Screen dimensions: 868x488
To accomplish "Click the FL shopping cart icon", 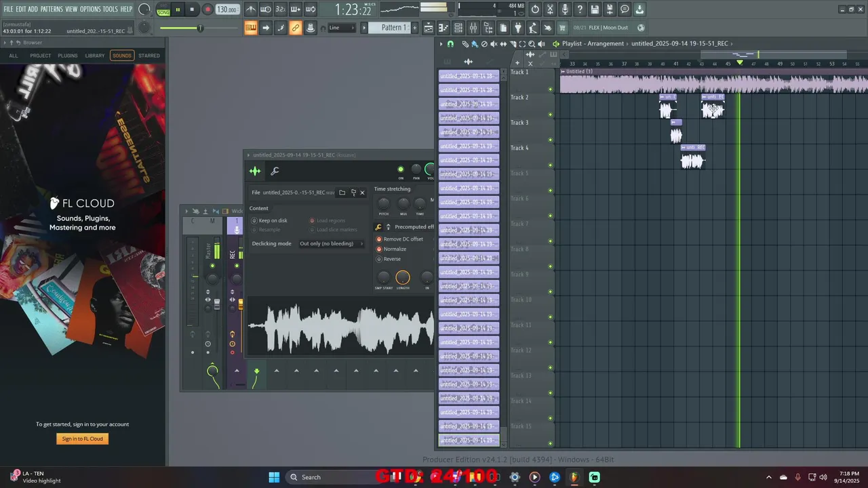I will [x=562, y=28].
